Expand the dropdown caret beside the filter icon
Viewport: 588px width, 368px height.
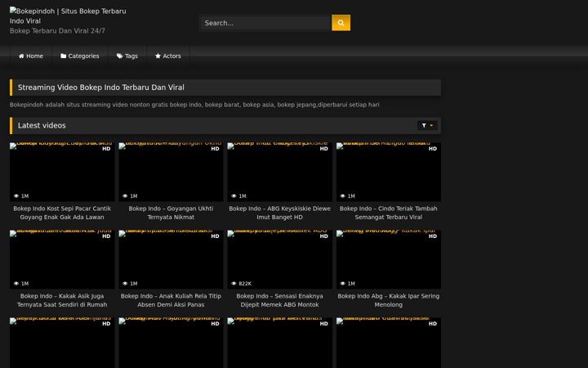(431, 125)
